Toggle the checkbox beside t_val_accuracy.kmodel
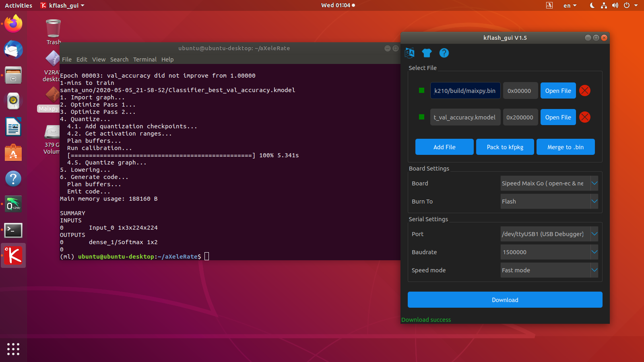Screen dimensions: 644x362 421,117
